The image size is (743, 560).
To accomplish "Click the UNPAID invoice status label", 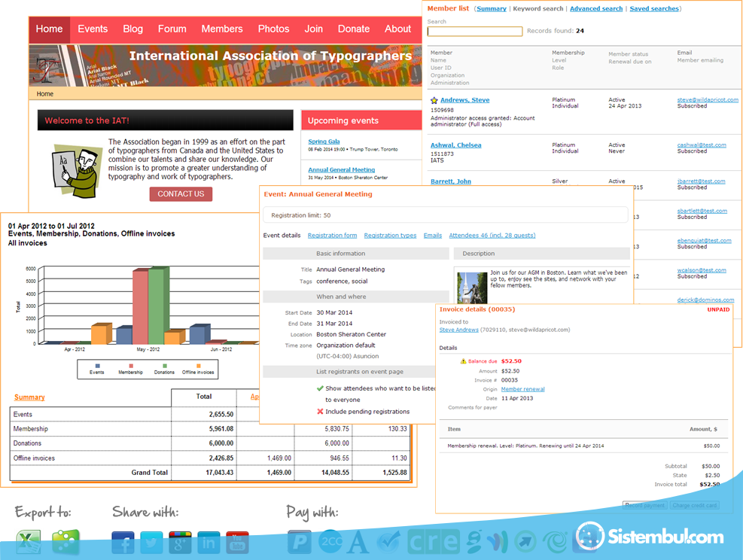I will (718, 310).
